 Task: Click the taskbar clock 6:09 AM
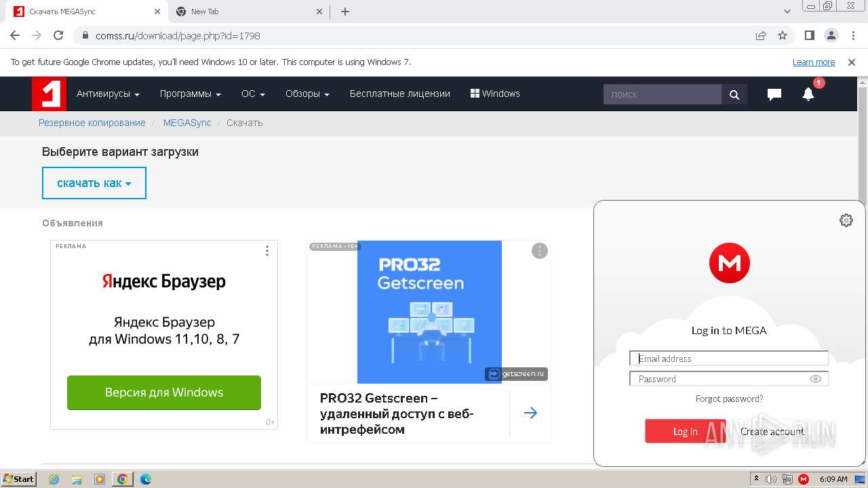(833, 479)
